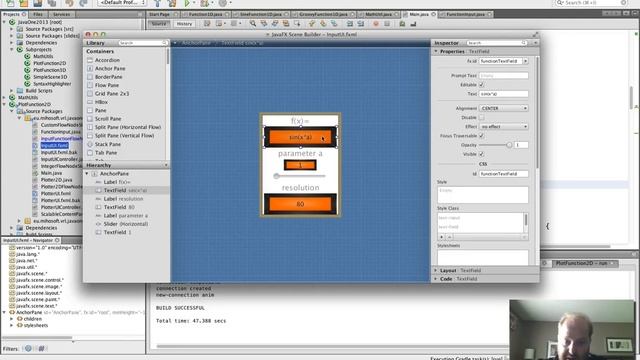
Task: Click the parameter a slider on canvas
Action: click(300, 176)
